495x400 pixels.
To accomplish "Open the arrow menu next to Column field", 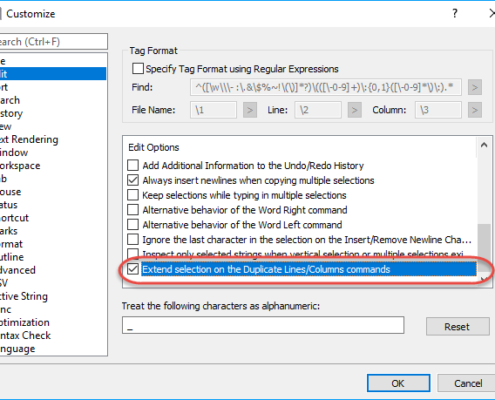I will click(x=475, y=110).
